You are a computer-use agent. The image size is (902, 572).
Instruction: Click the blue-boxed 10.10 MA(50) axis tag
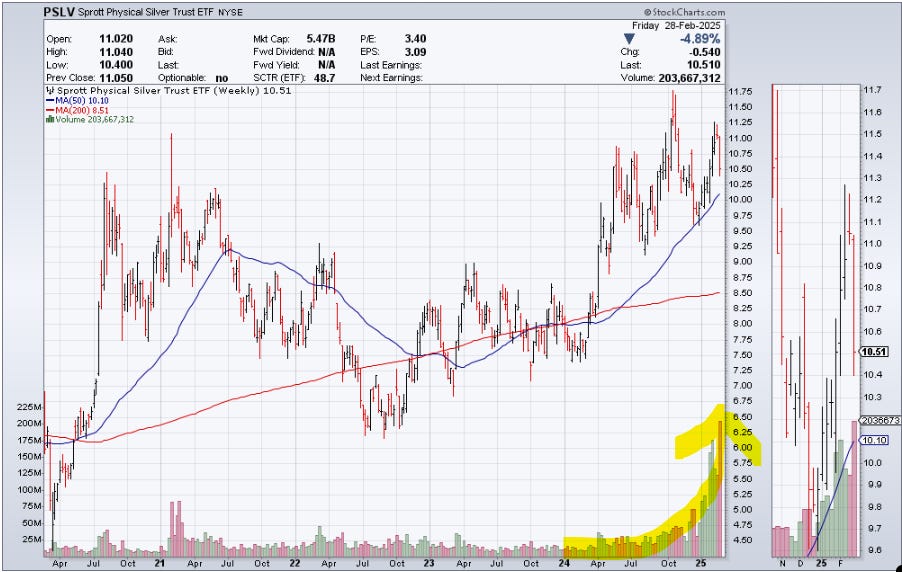pos(874,440)
